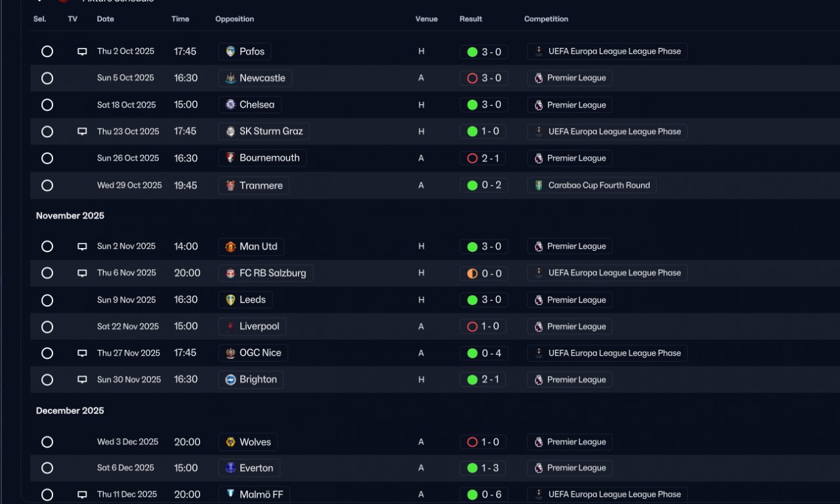Open the FC RB Salzburg team link
Viewport: 840px width, 504px height.
[x=266, y=273]
